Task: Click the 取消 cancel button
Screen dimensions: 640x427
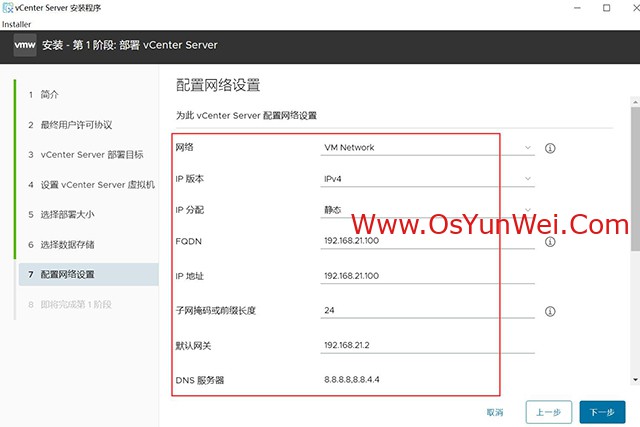Action: (495, 412)
